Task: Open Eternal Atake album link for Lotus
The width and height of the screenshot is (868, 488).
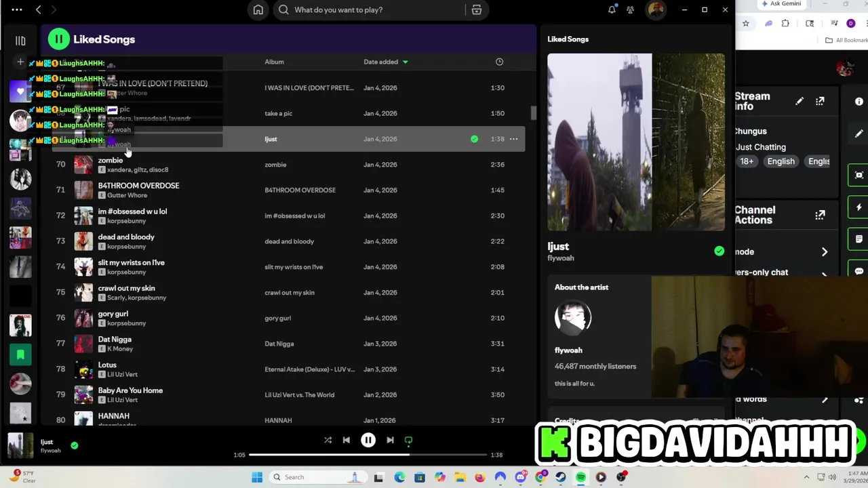Action: click(x=309, y=369)
